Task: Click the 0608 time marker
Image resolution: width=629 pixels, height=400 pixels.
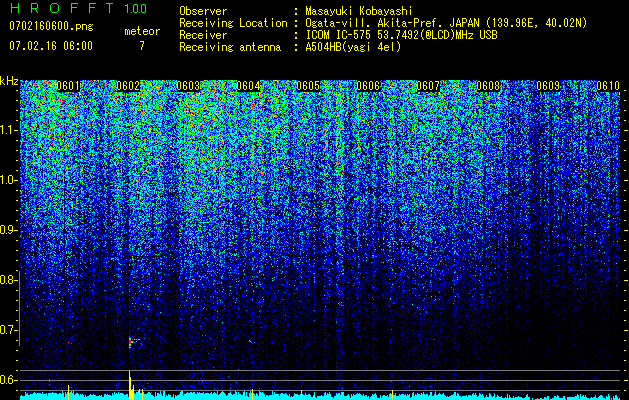Action: (488, 86)
